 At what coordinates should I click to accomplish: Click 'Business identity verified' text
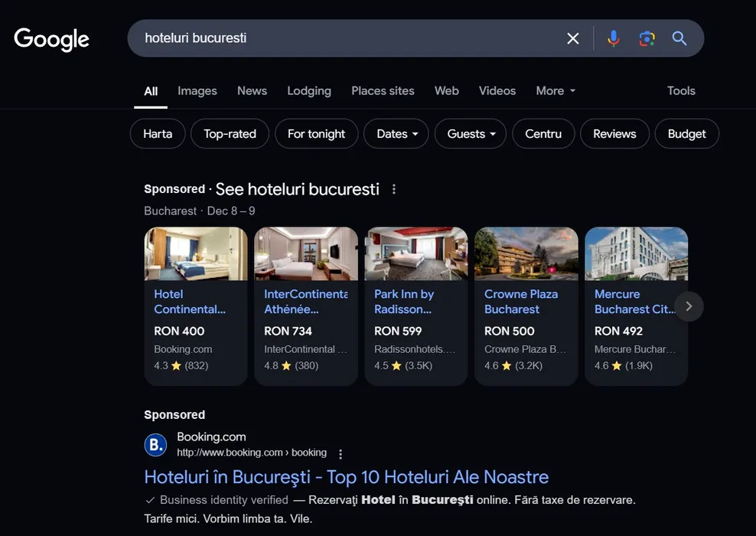pos(223,500)
